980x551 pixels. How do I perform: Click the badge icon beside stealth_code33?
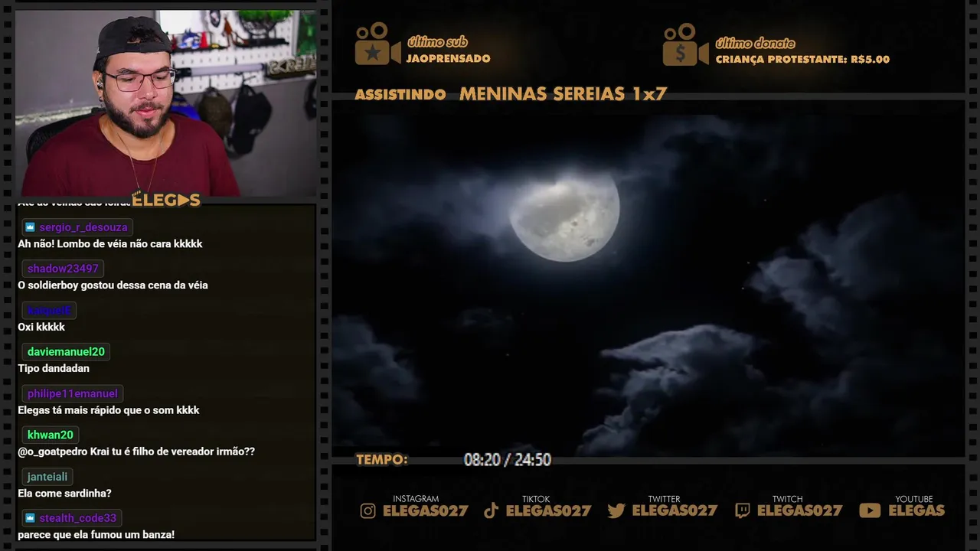(30, 518)
